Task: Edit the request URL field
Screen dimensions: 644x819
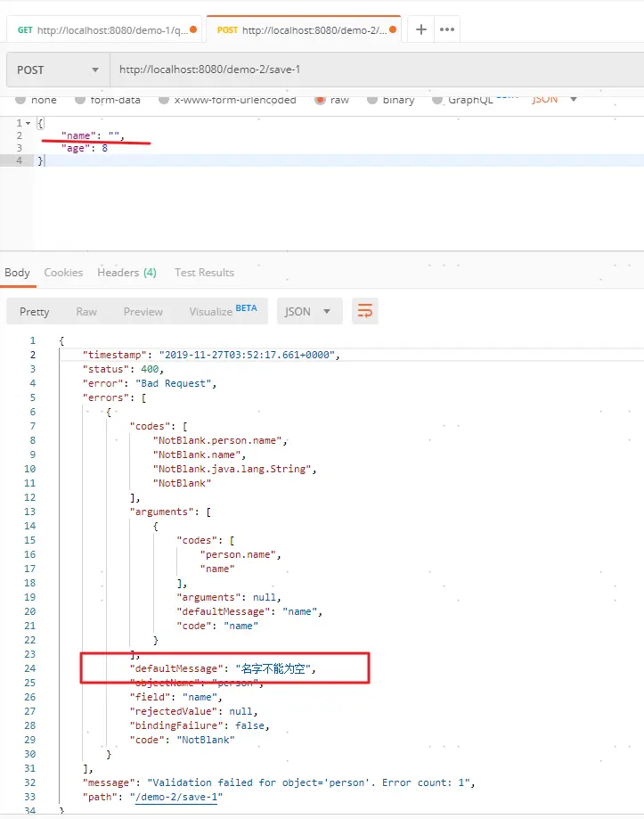Action: tap(376, 70)
